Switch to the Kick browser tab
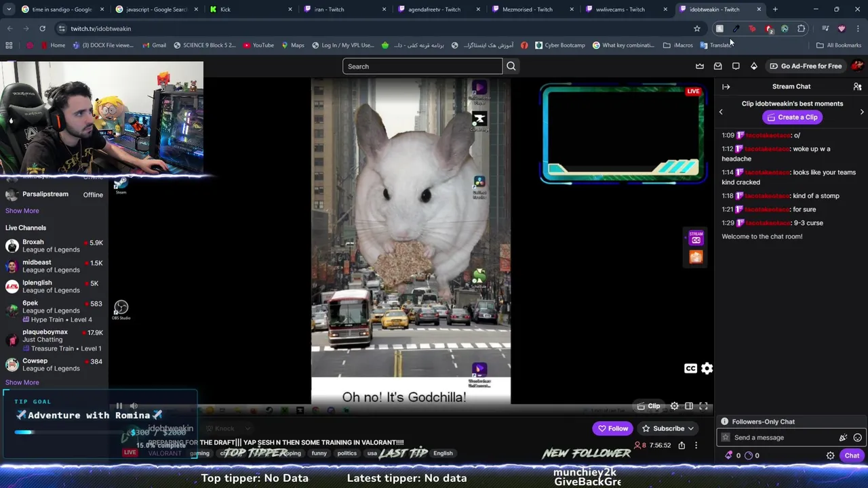868x488 pixels. pyautogui.click(x=251, y=9)
